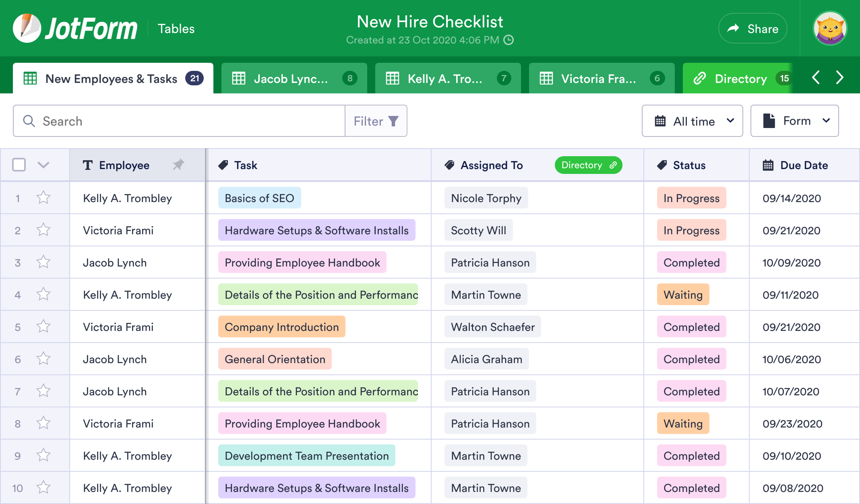Expand the All time date dropdown
Viewport: 860px width, 504px height.
(693, 121)
